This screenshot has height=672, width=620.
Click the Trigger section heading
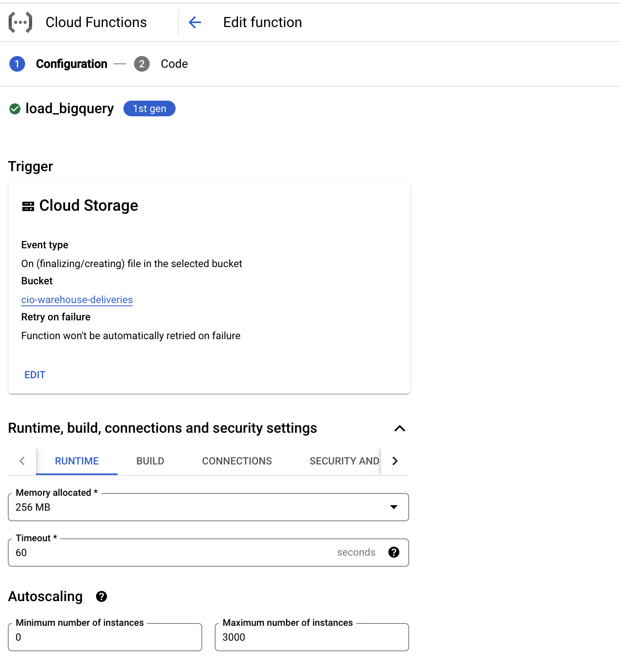pos(31,166)
